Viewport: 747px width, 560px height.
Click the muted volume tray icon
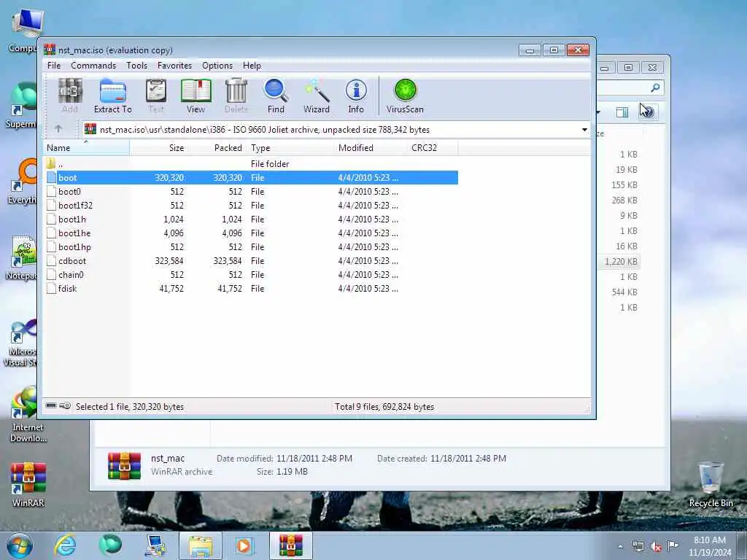point(656,547)
